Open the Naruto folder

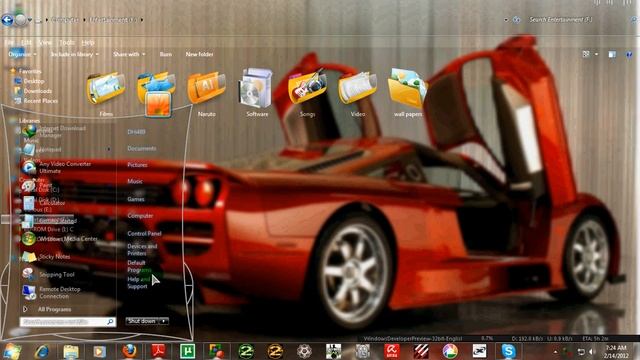(207, 94)
